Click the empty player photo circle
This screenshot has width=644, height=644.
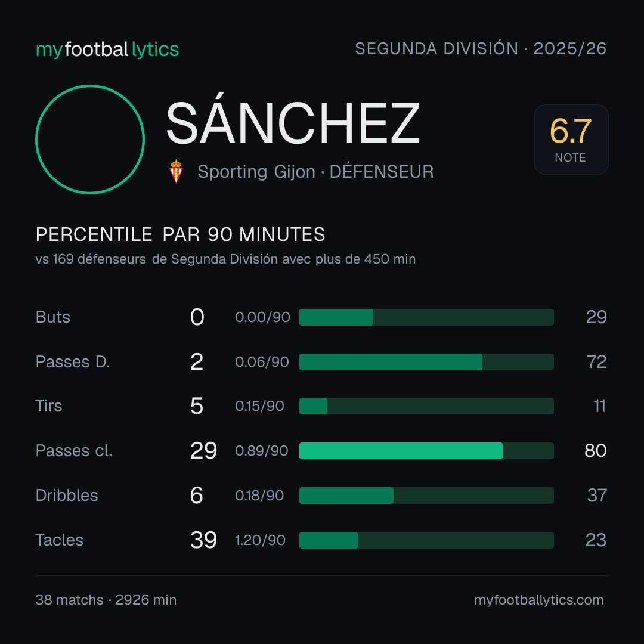pos(90,140)
